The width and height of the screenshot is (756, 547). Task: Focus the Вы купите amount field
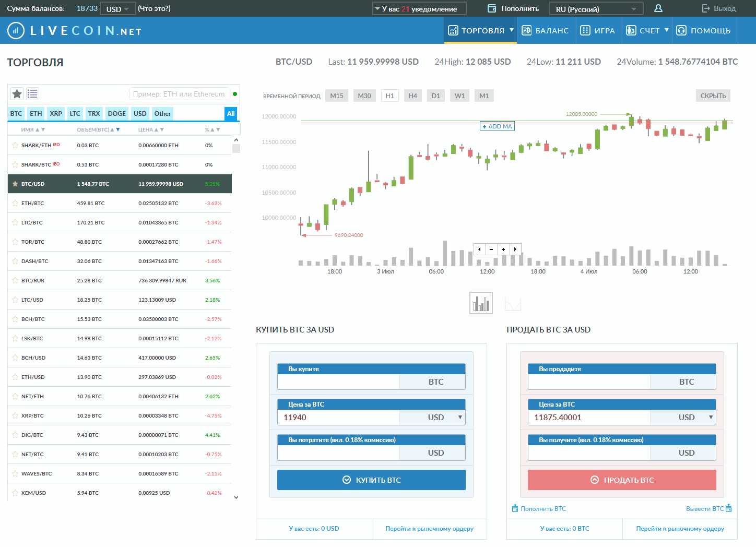click(x=338, y=382)
